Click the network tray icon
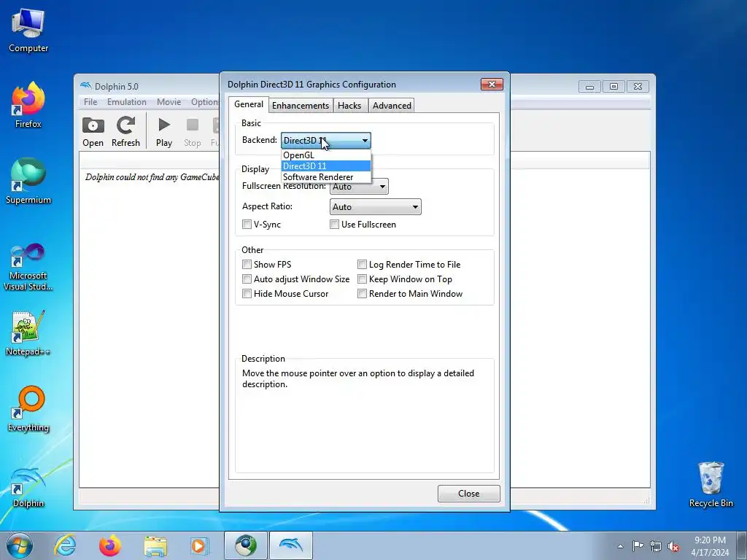 coord(656,546)
